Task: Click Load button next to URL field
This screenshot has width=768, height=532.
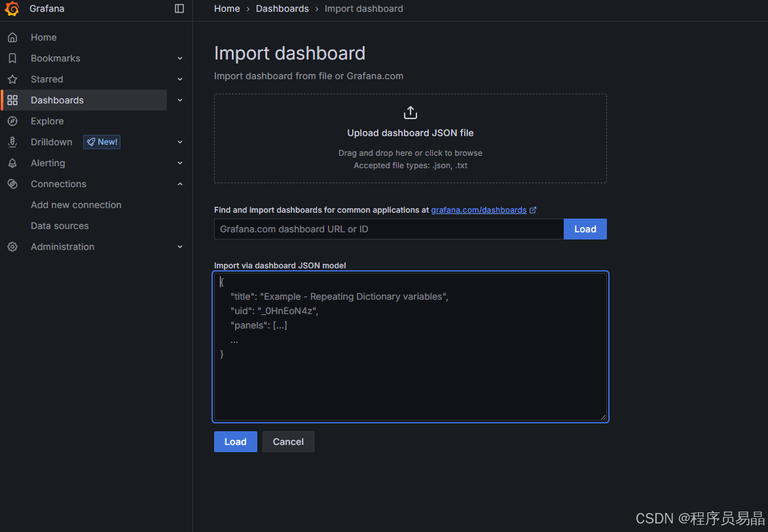Action: 585,229
